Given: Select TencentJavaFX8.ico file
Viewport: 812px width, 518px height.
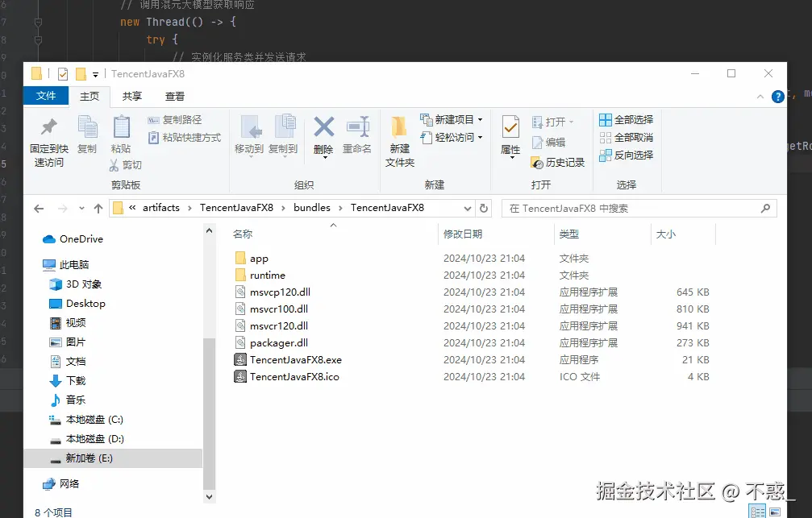Looking at the screenshot, I should tap(287, 377).
